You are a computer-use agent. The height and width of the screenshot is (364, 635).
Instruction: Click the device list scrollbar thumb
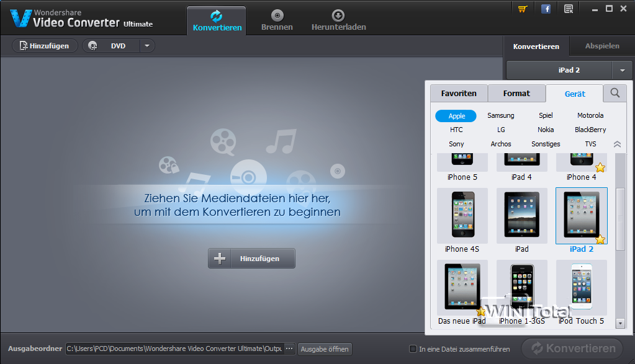tap(620, 219)
